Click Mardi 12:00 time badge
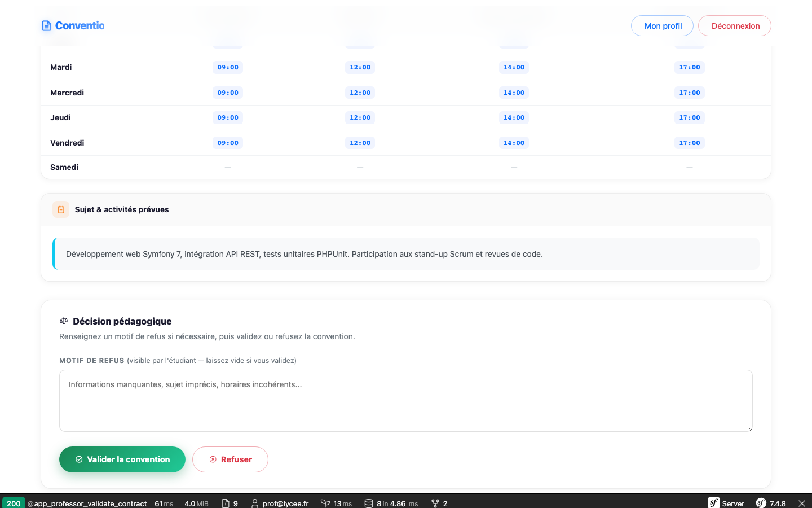Viewport: 812px width, 508px height. (x=360, y=67)
